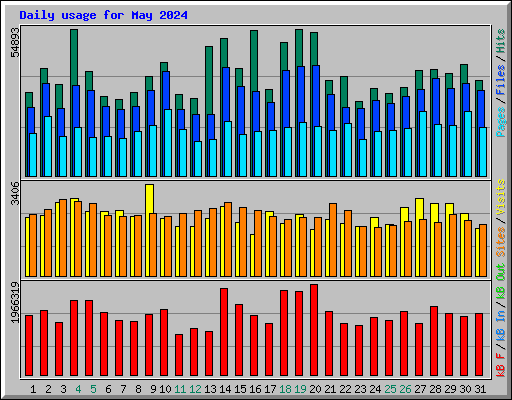Click day 1 on the x-axis
This screenshot has height=400, width=512.
[x=33, y=389]
